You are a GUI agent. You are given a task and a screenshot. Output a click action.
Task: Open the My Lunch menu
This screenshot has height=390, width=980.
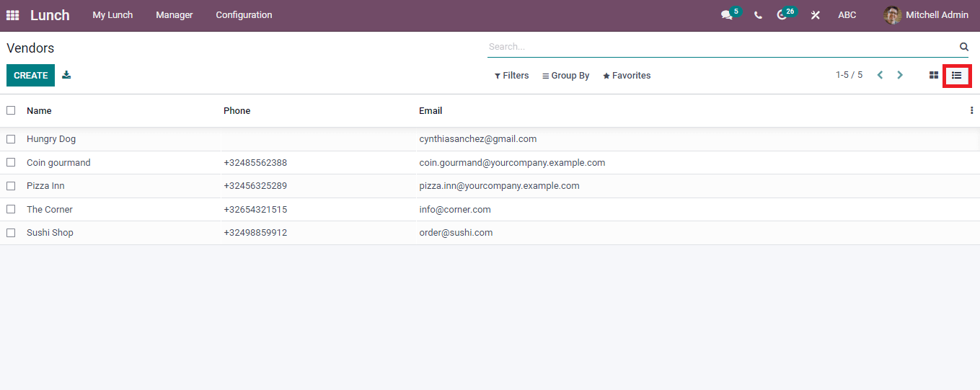point(112,15)
